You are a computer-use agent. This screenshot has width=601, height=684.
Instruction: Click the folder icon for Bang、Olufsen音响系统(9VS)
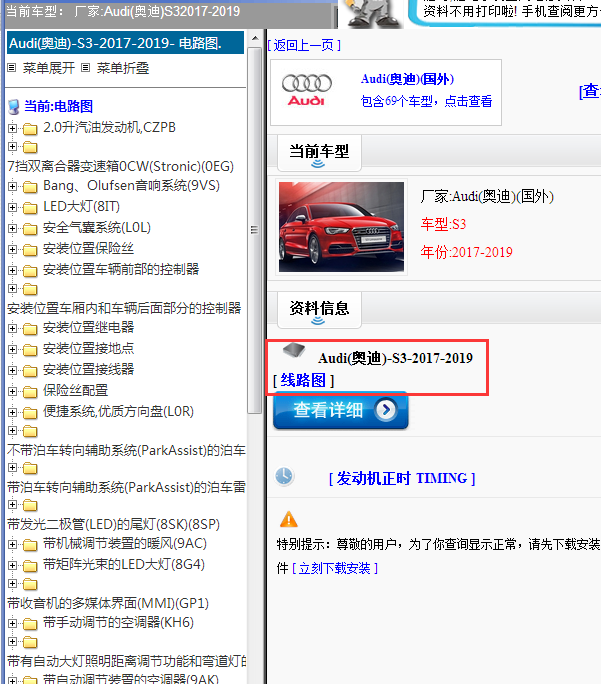click(x=30, y=187)
